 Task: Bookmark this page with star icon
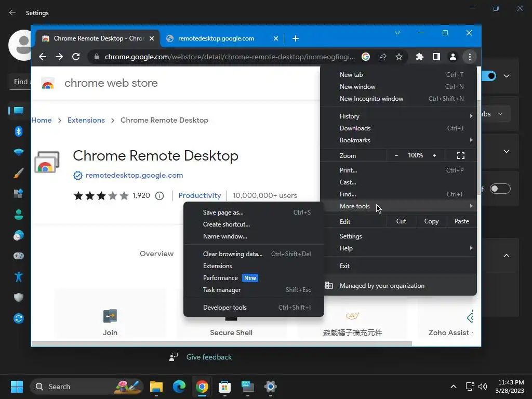pyautogui.click(x=399, y=57)
